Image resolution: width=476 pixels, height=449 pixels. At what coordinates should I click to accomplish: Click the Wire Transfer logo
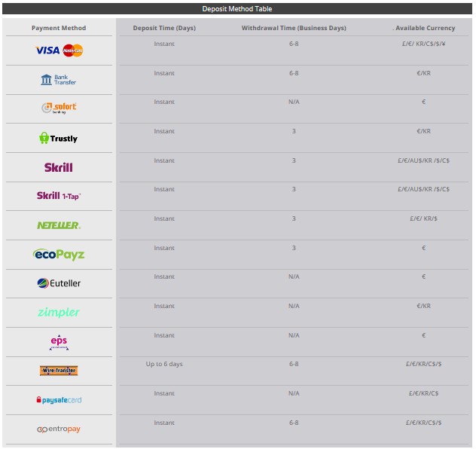(59, 371)
